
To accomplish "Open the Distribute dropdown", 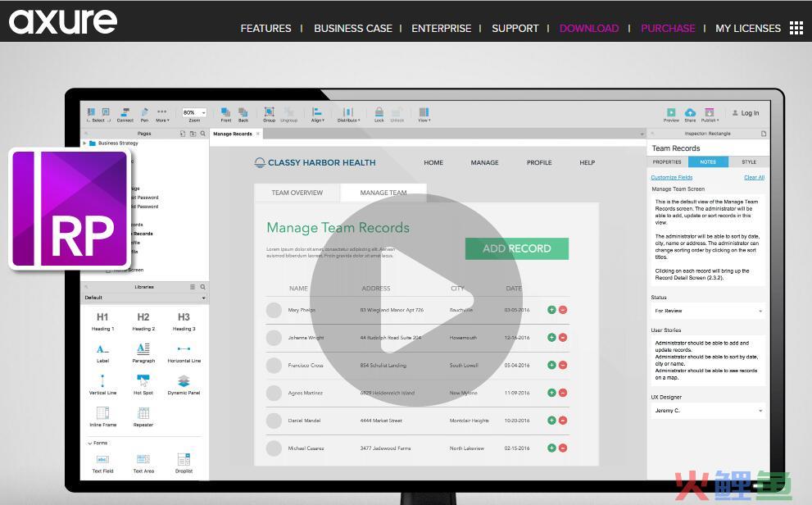I will (x=348, y=115).
